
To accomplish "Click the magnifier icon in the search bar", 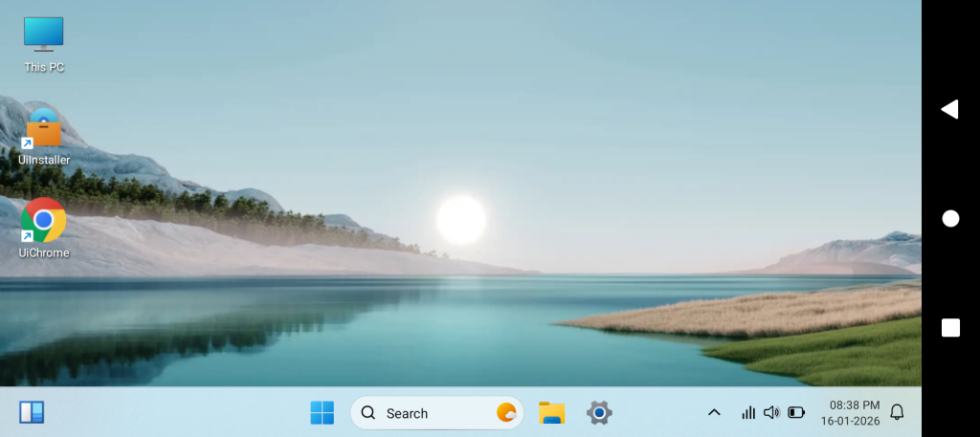I will (368, 413).
